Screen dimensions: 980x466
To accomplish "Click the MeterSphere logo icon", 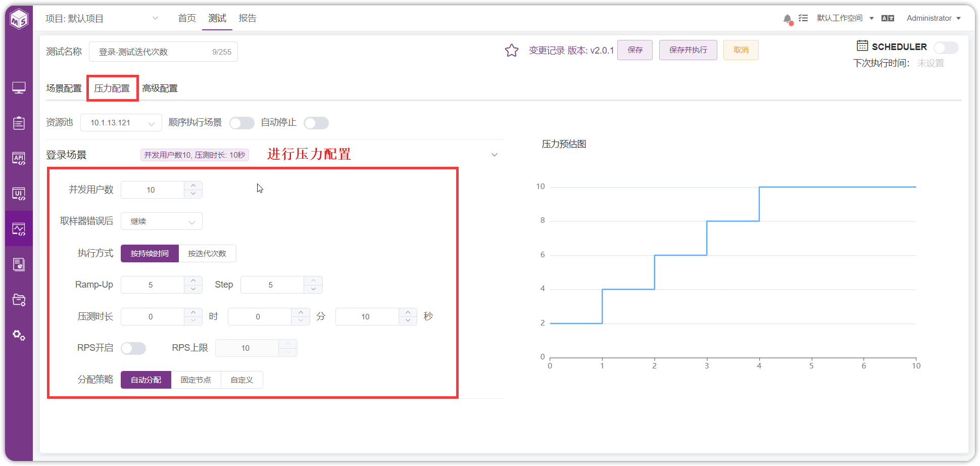I will coord(19,20).
